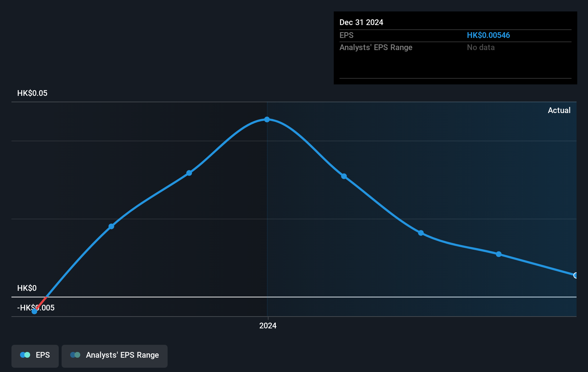Select the lowest EPS data point below HK$0
The height and width of the screenshot is (372, 588).
(x=34, y=311)
